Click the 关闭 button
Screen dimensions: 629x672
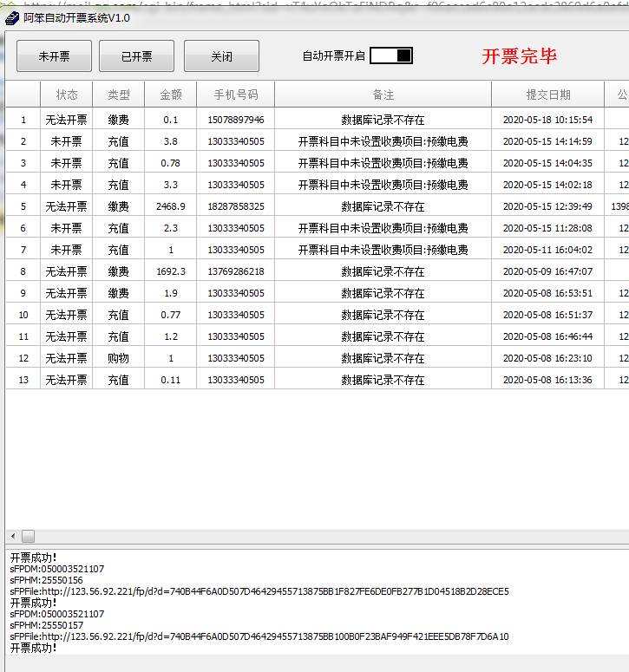coord(221,56)
